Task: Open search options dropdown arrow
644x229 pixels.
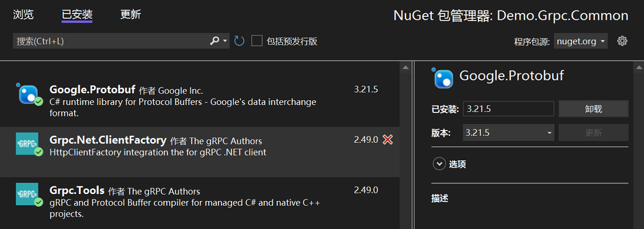Action: 224,41
